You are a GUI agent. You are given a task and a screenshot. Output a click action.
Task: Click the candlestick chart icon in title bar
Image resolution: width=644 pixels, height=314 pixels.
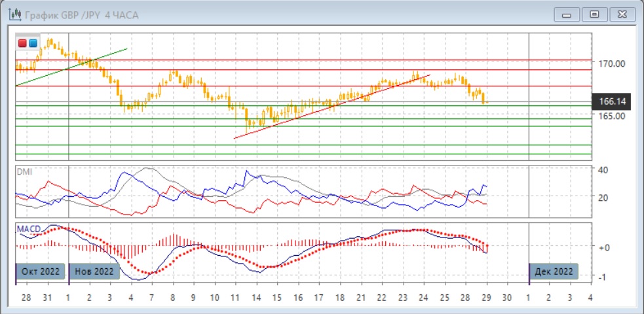coord(12,14)
